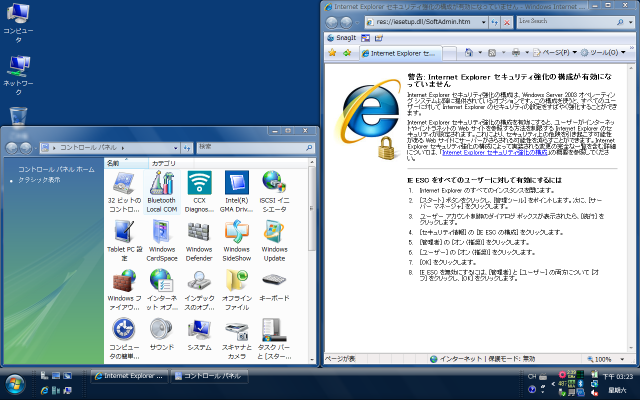Open コンピュータの簡単操作 icon
The height and width of the screenshot is (400, 640).
pyautogui.click(x=124, y=339)
